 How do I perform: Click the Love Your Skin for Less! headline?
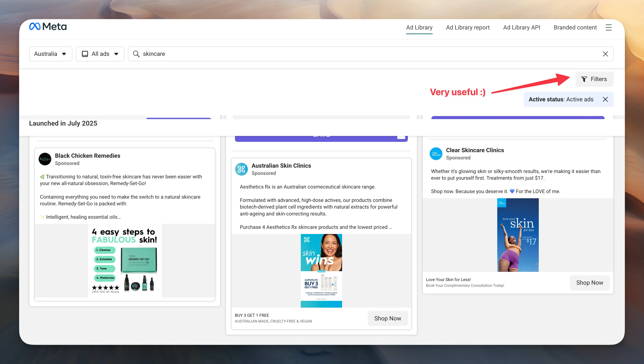click(x=448, y=279)
